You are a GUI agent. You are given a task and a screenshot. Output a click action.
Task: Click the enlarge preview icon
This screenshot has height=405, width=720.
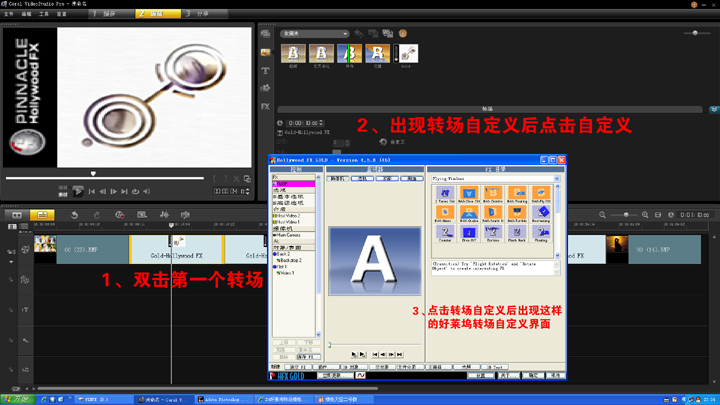click(247, 179)
